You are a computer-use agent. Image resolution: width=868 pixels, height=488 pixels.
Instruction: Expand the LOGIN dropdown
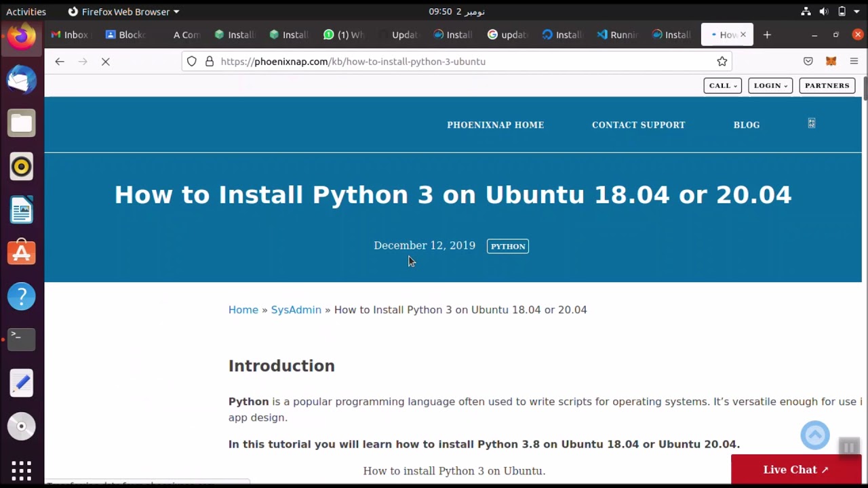[770, 85]
